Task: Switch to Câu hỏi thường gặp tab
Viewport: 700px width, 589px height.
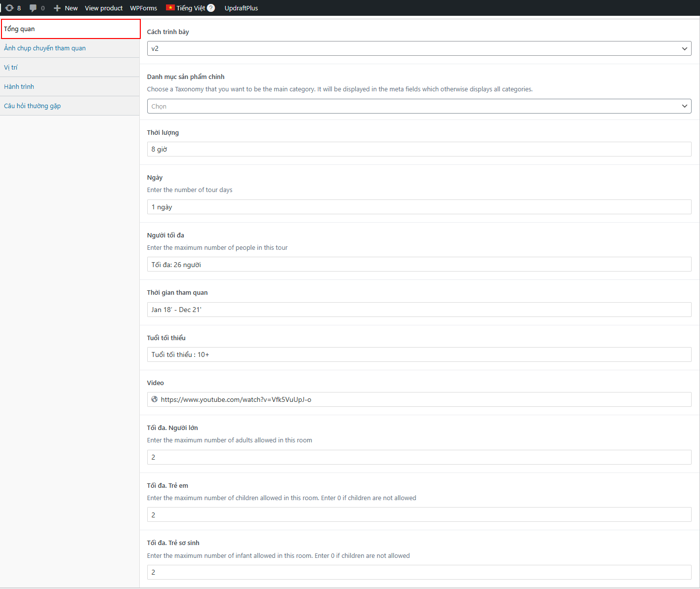Action: coord(70,106)
